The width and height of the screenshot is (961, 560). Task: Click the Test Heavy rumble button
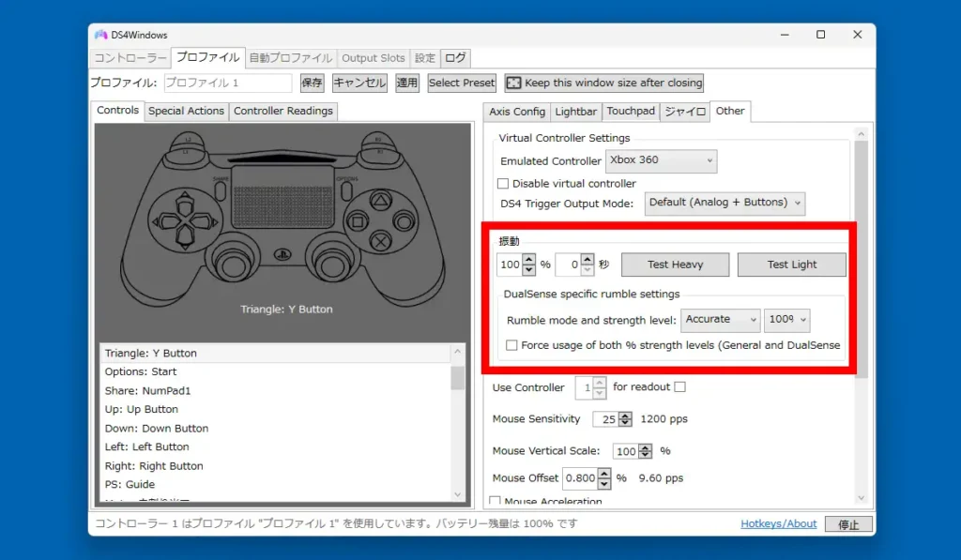coord(675,265)
